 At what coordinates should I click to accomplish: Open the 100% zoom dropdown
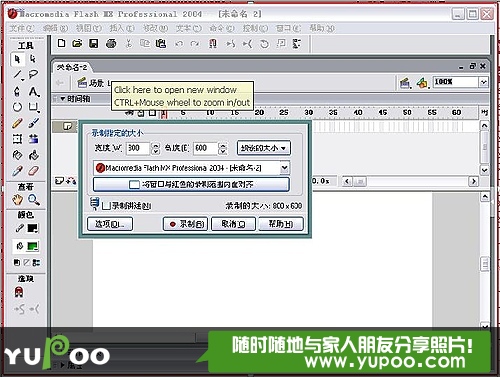484,82
